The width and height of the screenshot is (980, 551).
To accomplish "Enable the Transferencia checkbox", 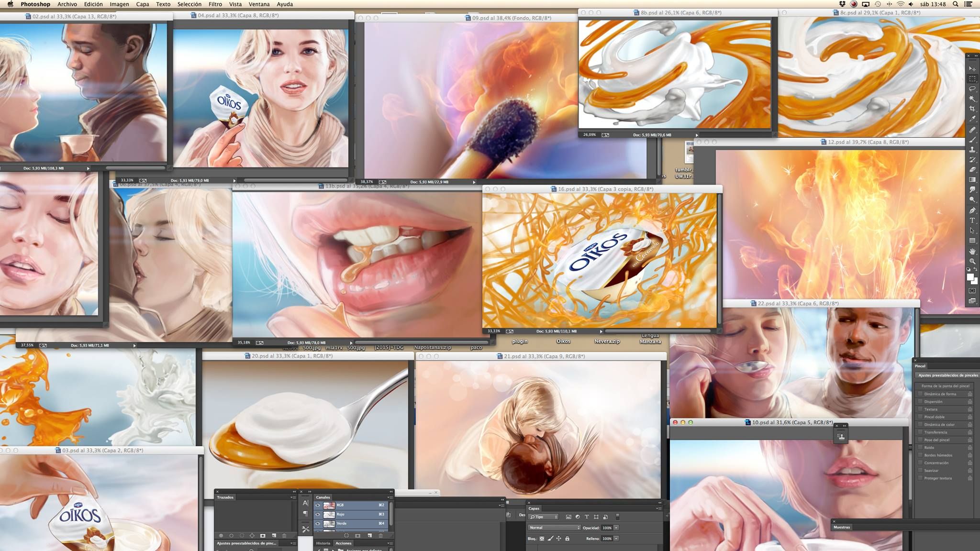I will (920, 432).
